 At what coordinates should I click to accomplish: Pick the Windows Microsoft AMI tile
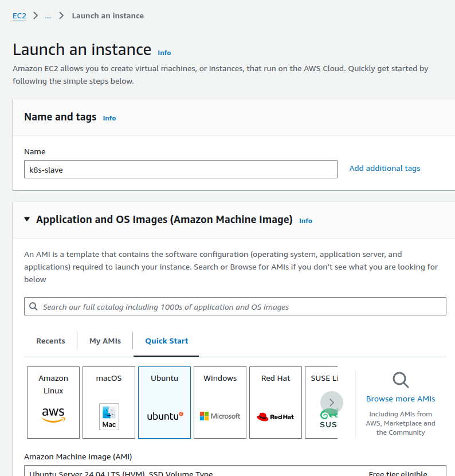click(220, 403)
